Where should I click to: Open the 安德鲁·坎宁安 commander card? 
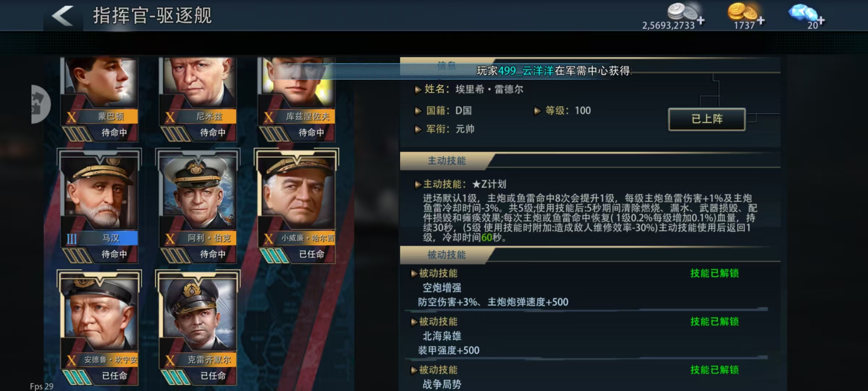point(99,327)
